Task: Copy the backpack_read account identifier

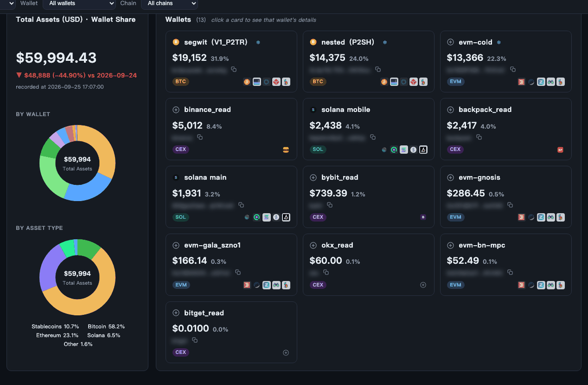Action: (x=479, y=137)
